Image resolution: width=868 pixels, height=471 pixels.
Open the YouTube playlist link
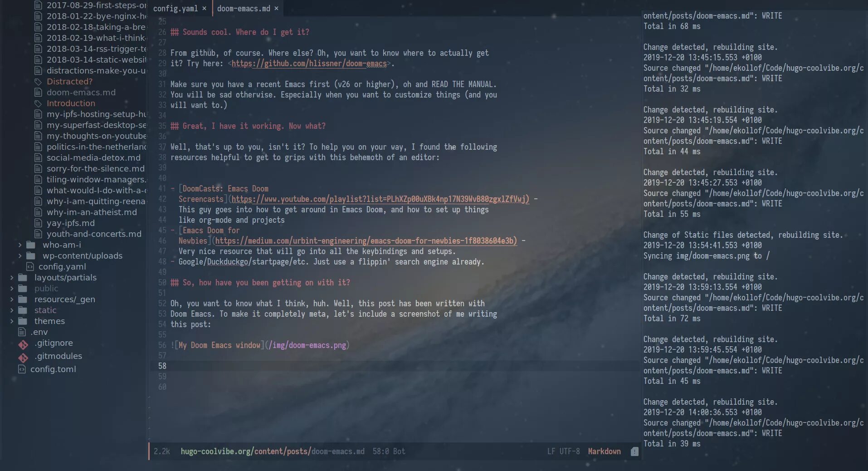[x=380, y=199]
